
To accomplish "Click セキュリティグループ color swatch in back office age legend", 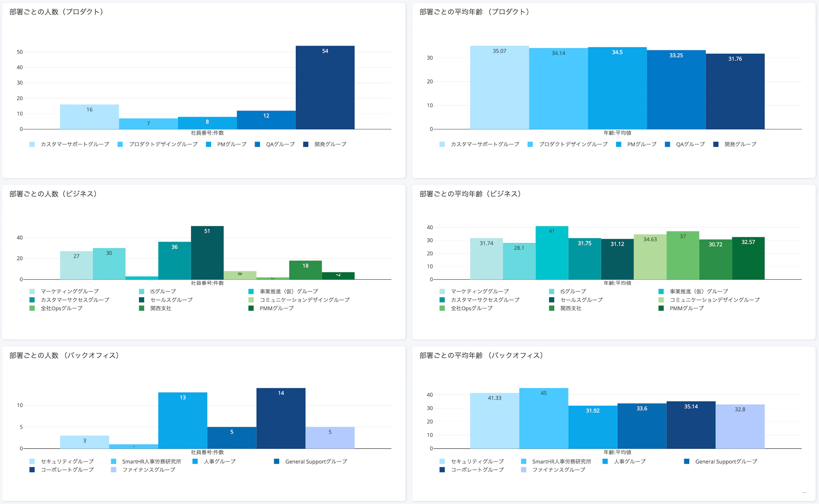I will tap(442, 462).
